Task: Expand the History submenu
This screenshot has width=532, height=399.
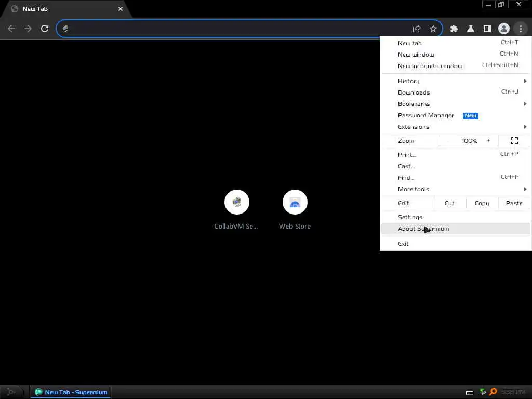Action: [456, 81]
